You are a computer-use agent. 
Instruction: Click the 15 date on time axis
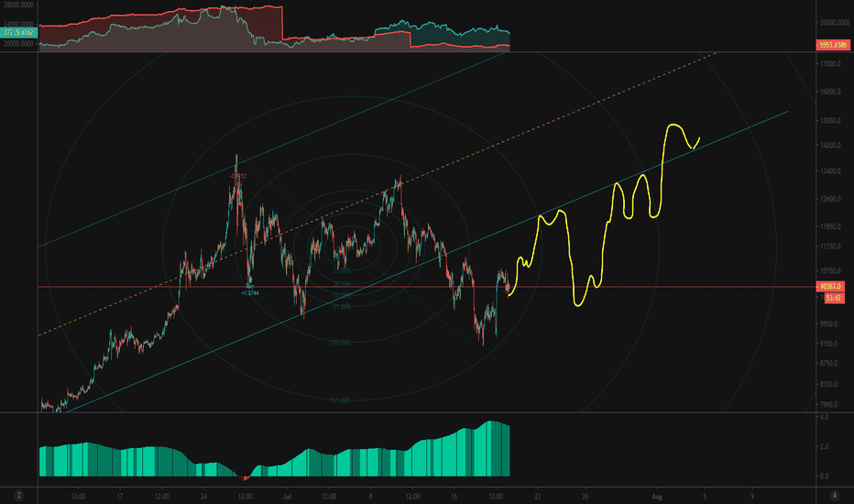click(x=454, y=497)
